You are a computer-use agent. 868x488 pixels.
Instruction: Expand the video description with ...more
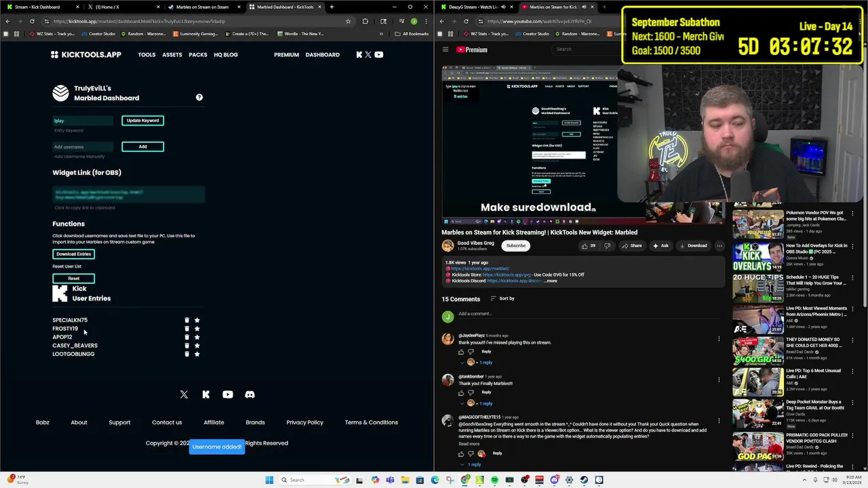point(551,281)
